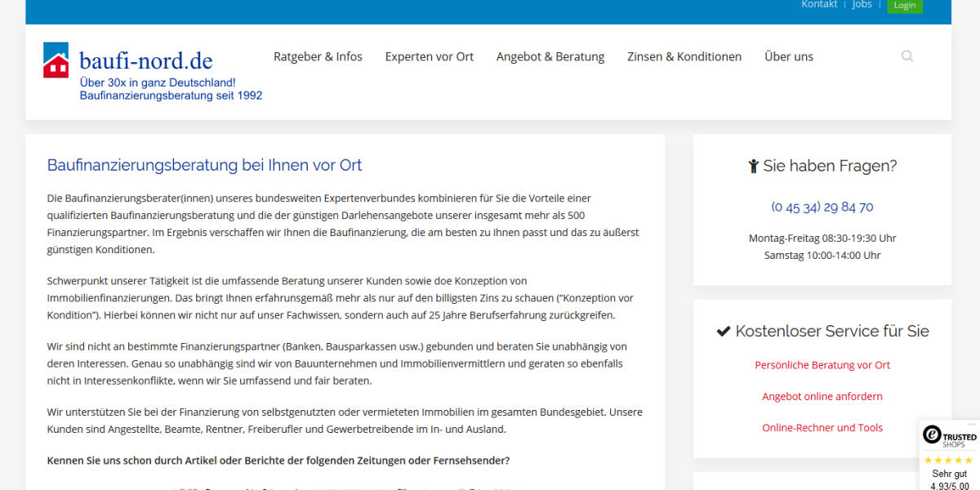
Task: Click the Montag-Freitag 08:30-19:30 Uhr text
Action: tap(822, 238)
